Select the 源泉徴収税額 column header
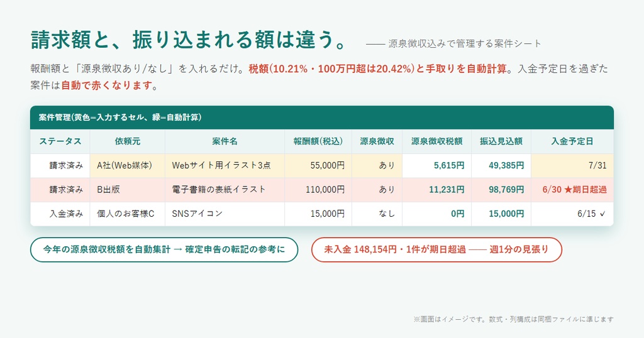Viewport: 644px width, 338px height. tap(436, 141)
